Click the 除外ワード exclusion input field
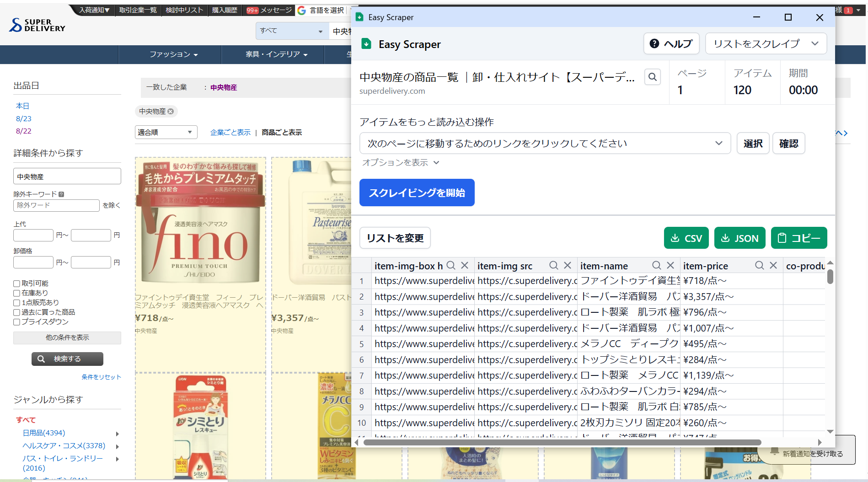 (x=56, y=205)
